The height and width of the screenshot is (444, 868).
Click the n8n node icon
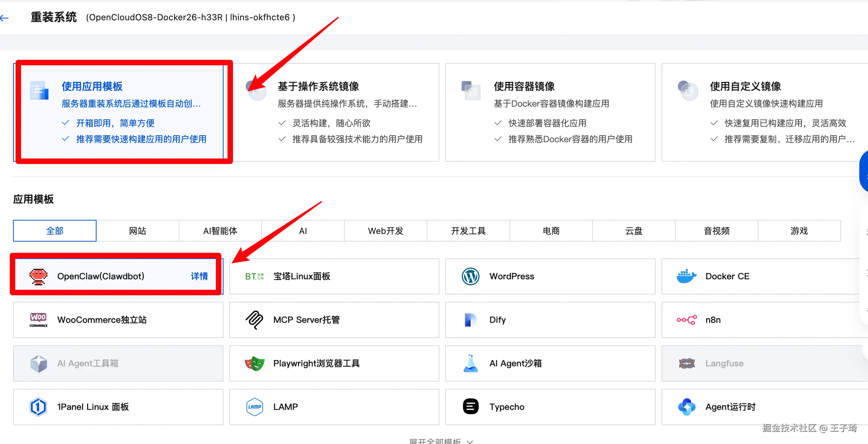(x=686, y=320)
